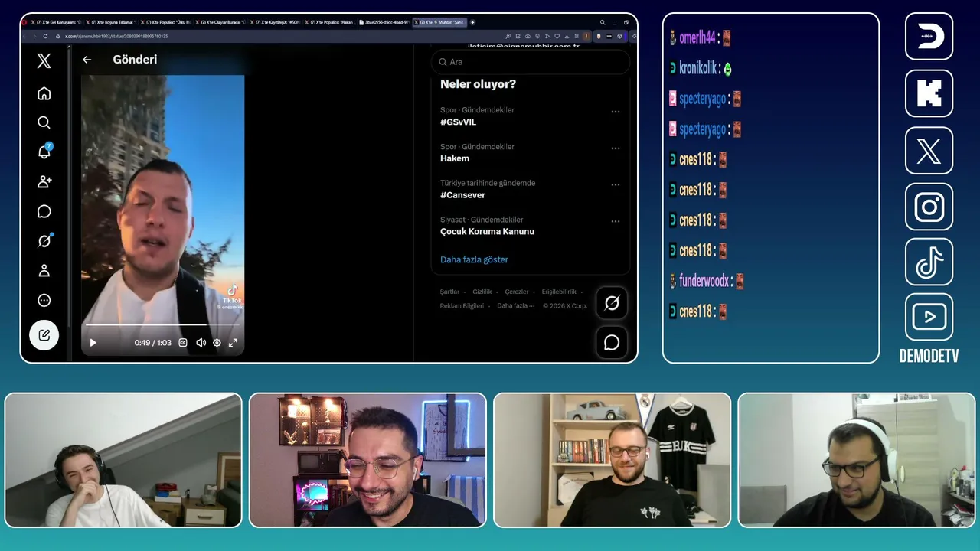Open the Erişilebilirlik footer link
This screenshot has width=980, height=551.
pos(559,292)
